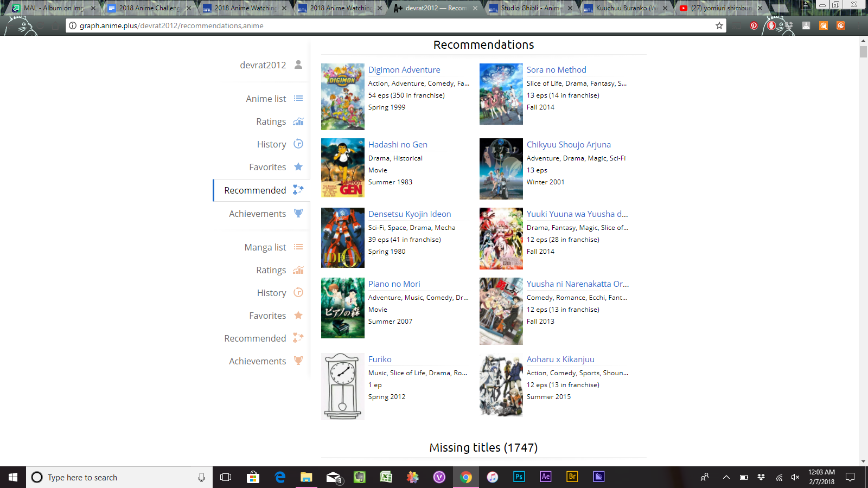
Task: Switch to the Studio Ghibli browser tab
Action: [529, 8]
